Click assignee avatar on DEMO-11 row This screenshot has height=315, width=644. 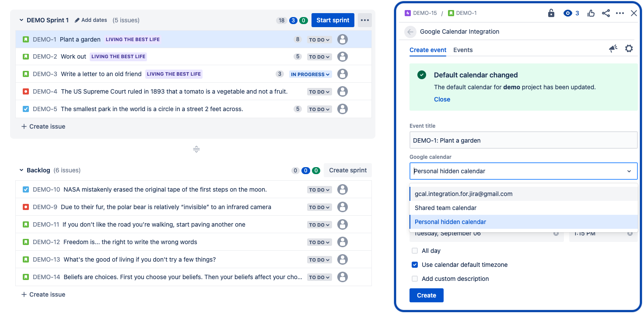(x=343, y=225)
